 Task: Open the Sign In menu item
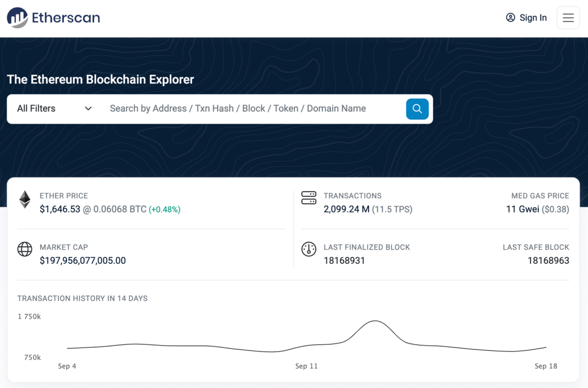[533, 17]
